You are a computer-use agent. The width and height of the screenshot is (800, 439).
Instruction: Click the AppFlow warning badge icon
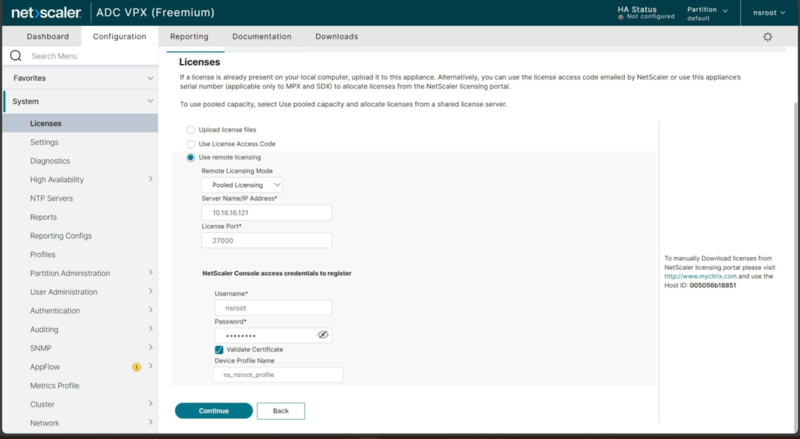136,367
